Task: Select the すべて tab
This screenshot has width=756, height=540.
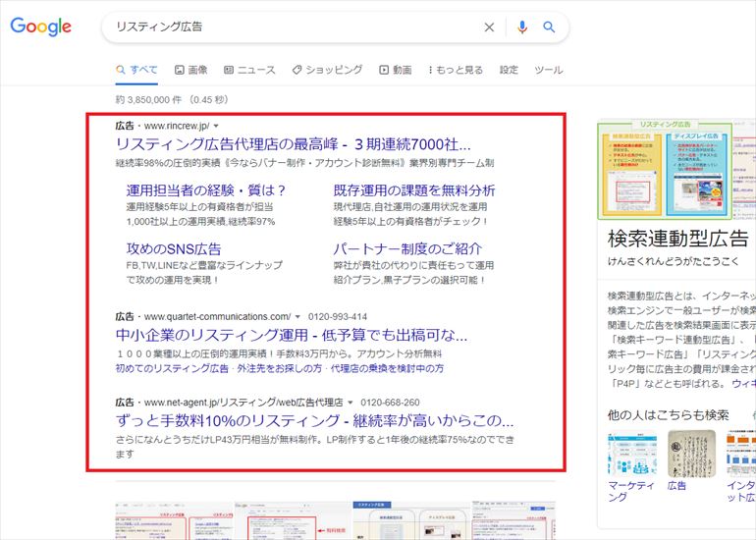Action: [x=136, y=70]
